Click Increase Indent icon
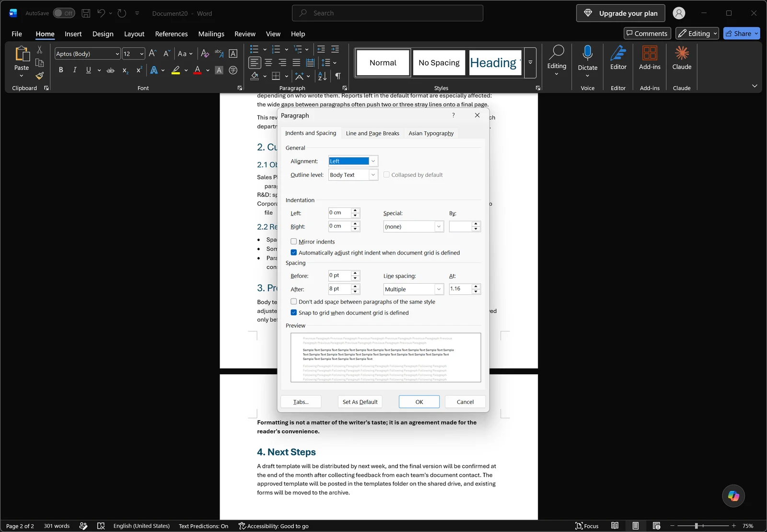 335,49
